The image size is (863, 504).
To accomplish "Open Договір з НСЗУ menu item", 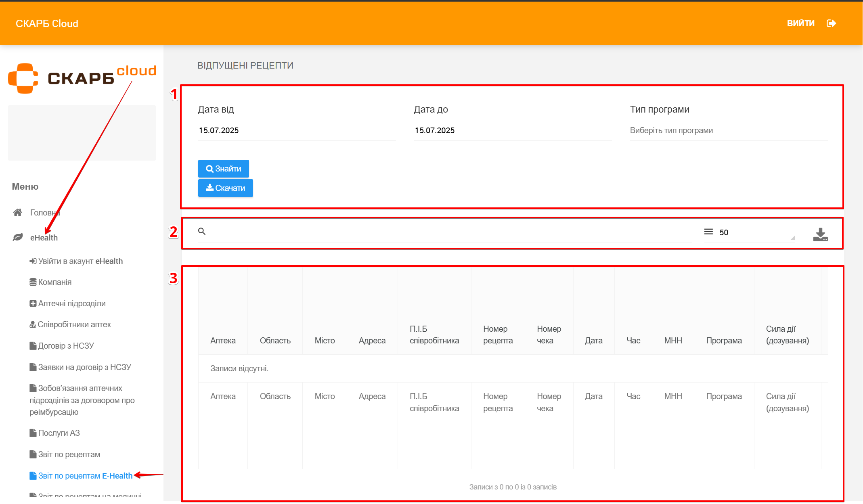I will (x=62, y=346).
